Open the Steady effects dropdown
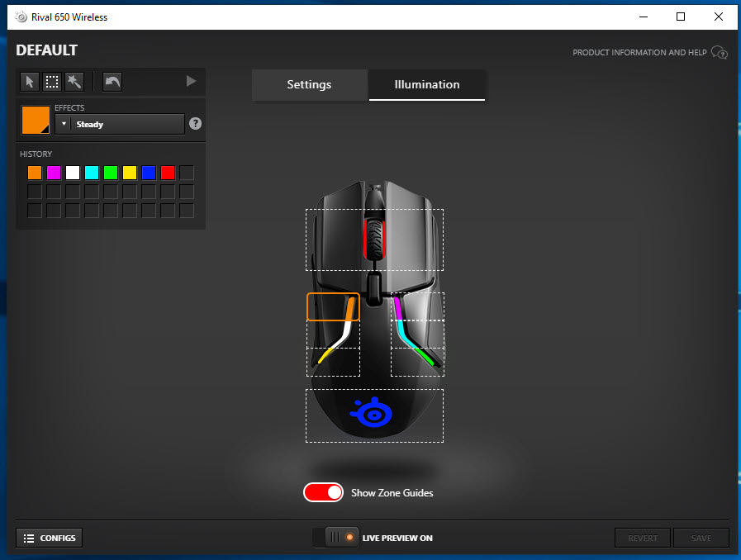Screen dimensions: 741x560 (x=120, y=124)
